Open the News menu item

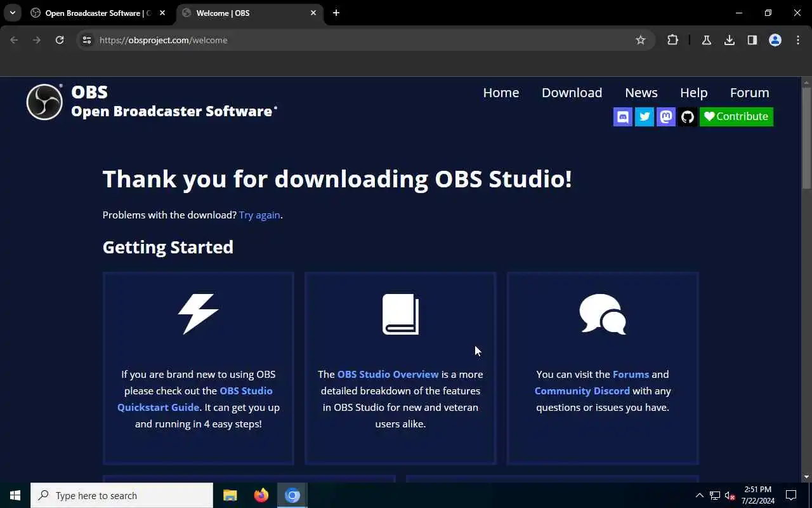click(x=641, y=93)
